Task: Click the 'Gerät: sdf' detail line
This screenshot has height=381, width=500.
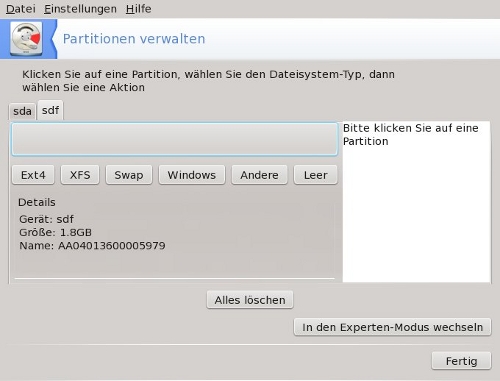Action: point(46,219)
